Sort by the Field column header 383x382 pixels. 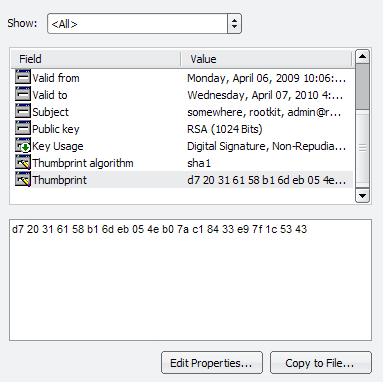point(96,59)
